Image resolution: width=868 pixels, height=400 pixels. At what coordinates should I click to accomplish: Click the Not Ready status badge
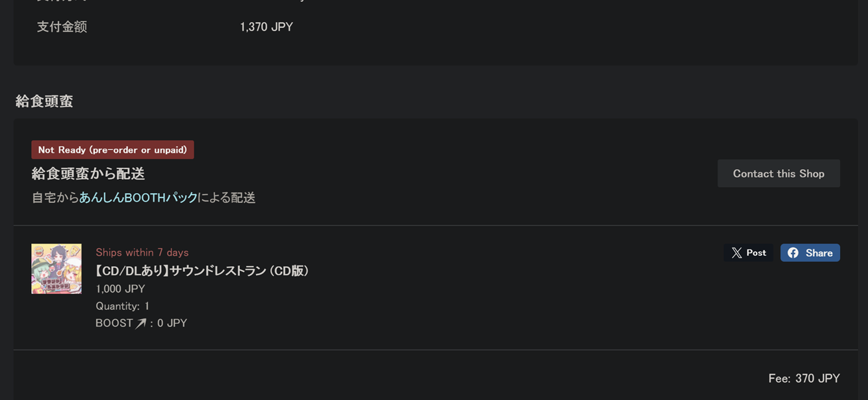coord(113,150)
